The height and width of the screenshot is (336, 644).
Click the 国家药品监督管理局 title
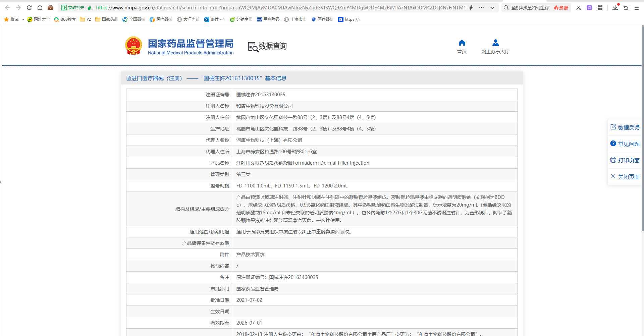click(x=191, y=44)
